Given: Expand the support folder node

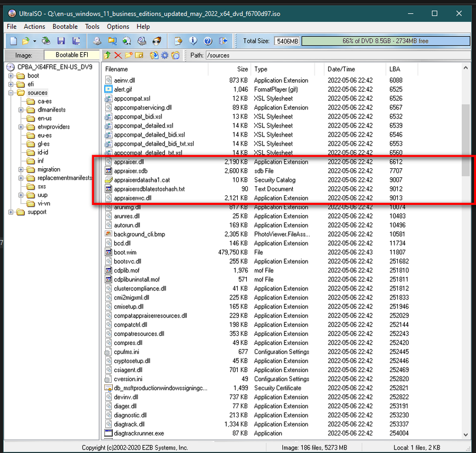Looking at the screenshot, I should (x=11, y=212).
